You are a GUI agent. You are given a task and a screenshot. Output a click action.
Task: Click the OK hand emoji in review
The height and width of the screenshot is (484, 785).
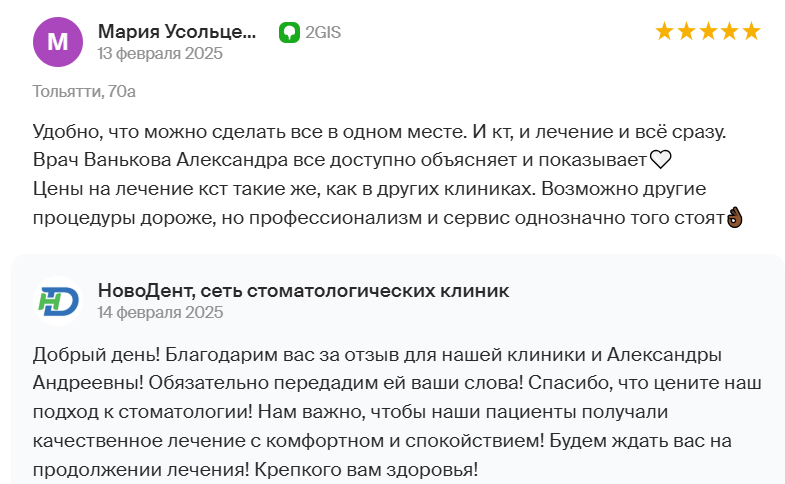tap(734, 218)
